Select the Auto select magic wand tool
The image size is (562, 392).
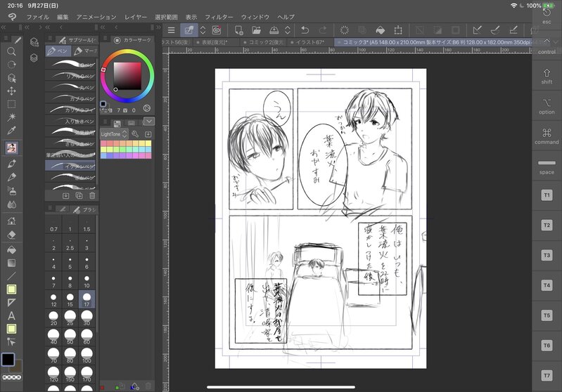(11, 117)
